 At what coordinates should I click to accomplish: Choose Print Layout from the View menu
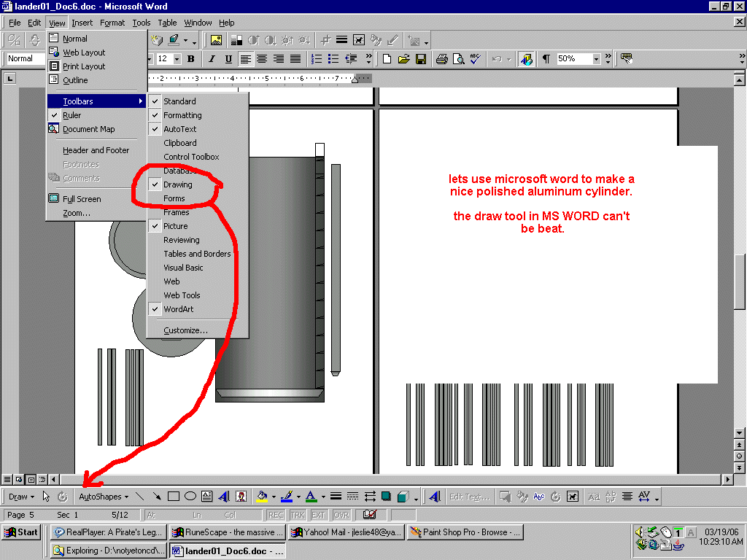pyautogui.click(x=96, y=66)
